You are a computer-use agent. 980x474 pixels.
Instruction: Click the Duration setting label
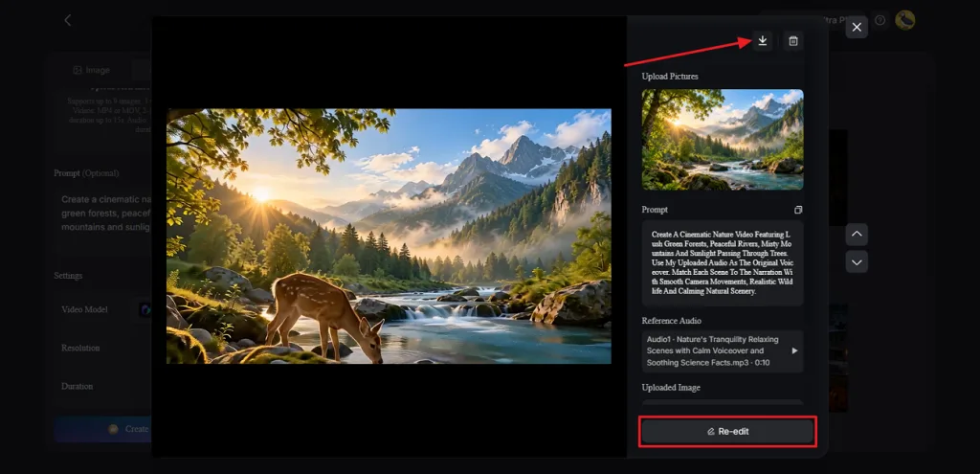point(77,387)
